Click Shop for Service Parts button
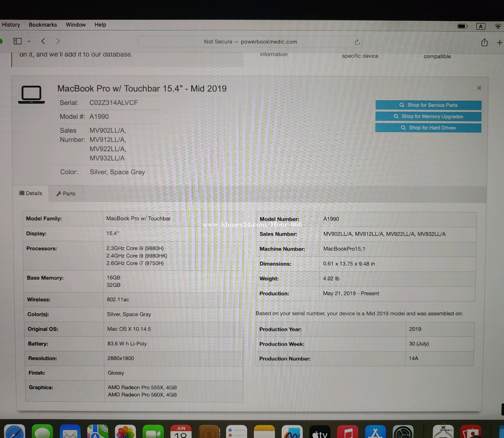Viewport: 504px width, 438px height. click(428, 105)
